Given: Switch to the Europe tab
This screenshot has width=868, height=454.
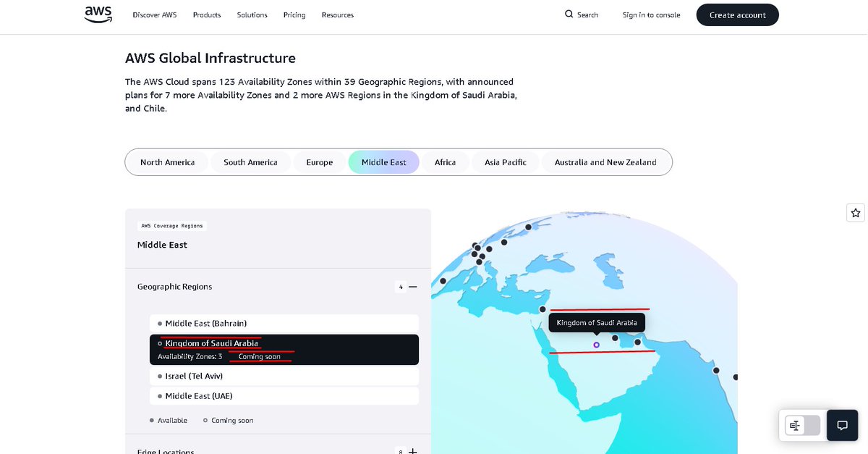Looking at the screenshot, I should (320, 162).
